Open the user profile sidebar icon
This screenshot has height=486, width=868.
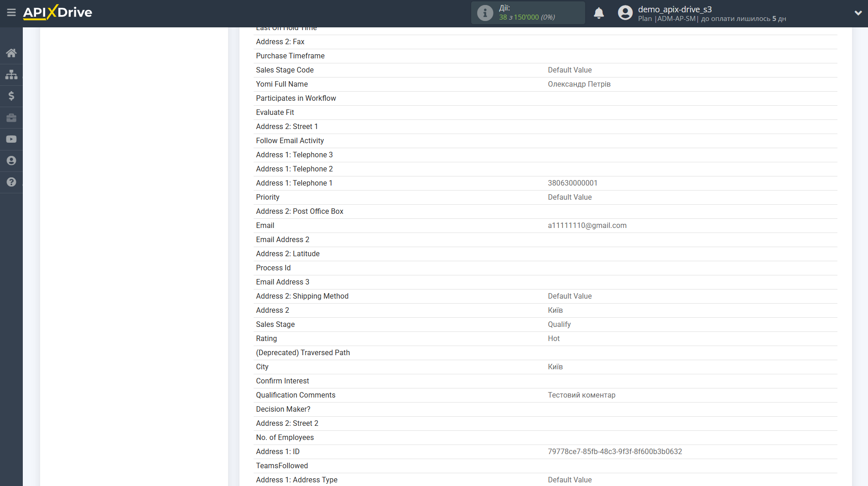[11, 160]
